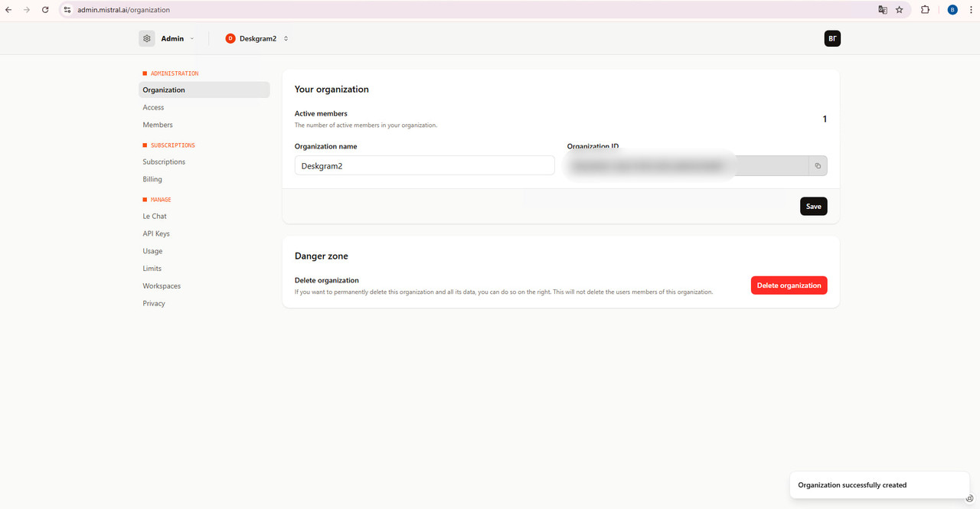Click the 'Active members' label
The width and height of the screenshot is (980, 509).
click(x=321, y=113)
